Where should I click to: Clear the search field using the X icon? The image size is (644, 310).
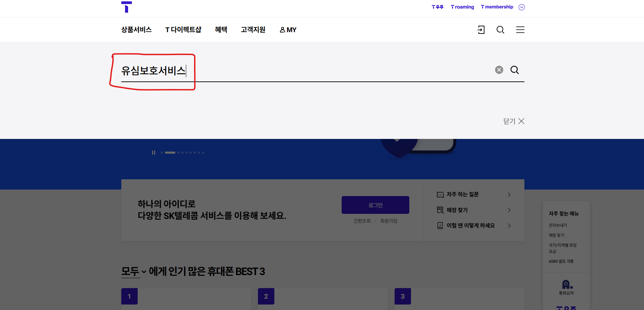coord(499,70)
